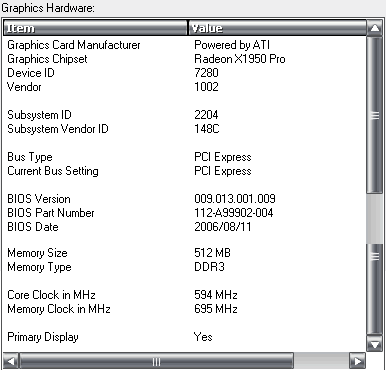Select the Vendor row label
The width and height of the screenshot is (386, 371).
24,87
